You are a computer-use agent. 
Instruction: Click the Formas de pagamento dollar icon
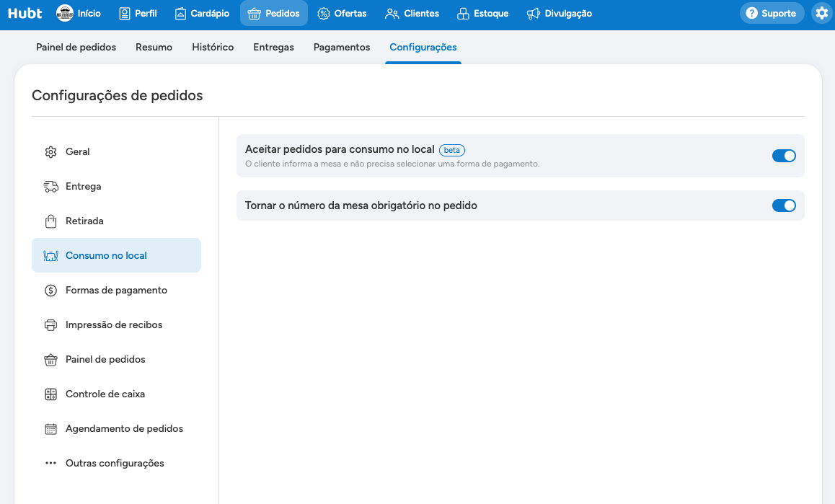pyautogui.click(x=50, y=291)
